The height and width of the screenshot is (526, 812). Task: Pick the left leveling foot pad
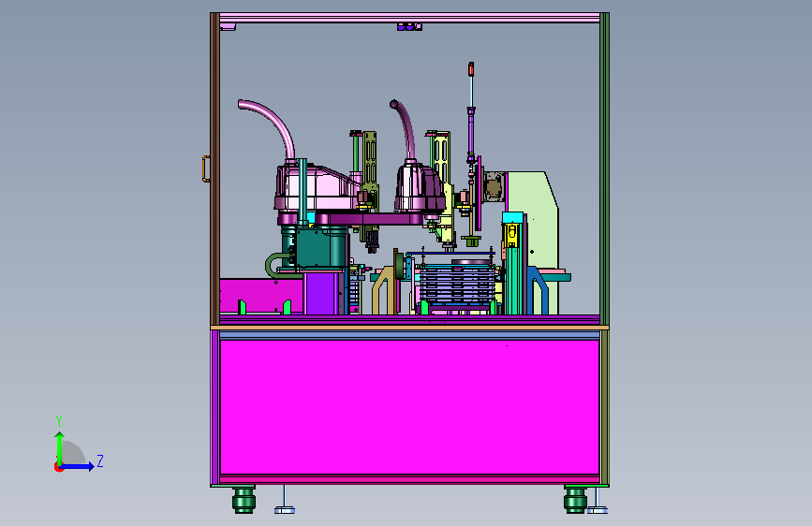click(285, 510)
